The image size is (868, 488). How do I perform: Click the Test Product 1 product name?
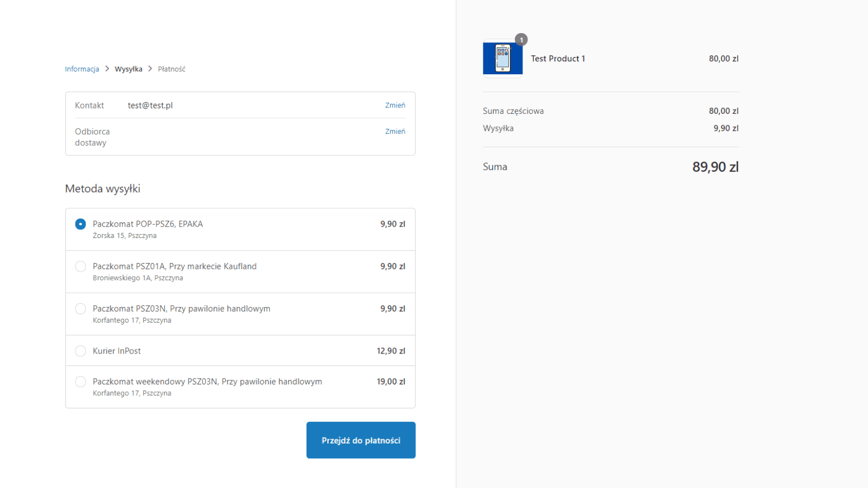pyautogui.click(x=558, y=59)
